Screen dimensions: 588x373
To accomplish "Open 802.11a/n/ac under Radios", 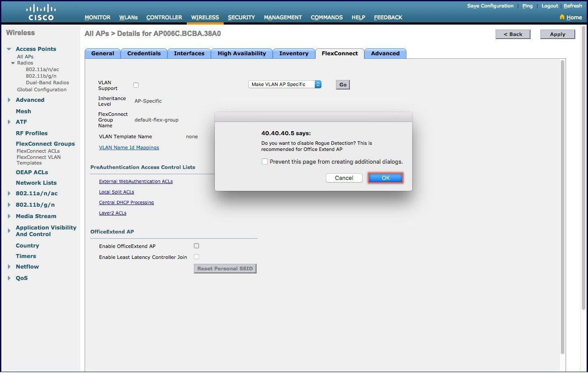I will tap(42, 69).
